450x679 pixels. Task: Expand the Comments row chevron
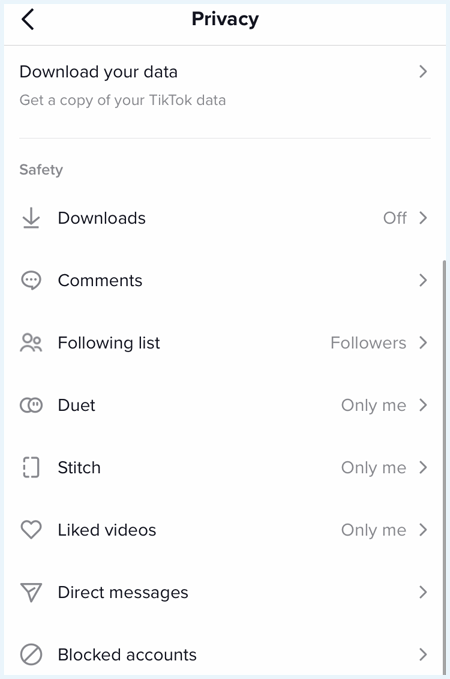pyautogui.click(x=423, y=280)
